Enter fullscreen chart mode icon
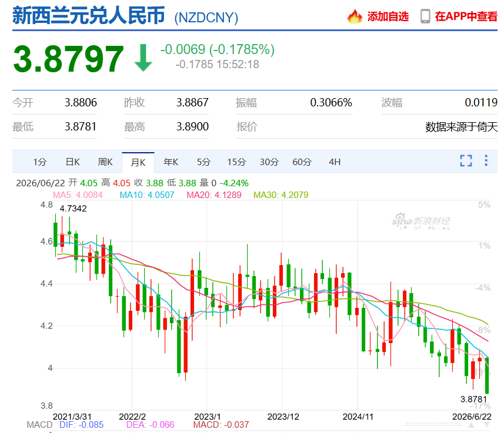Viewport: 504px width, 433px height. click(x=466, y=160)
